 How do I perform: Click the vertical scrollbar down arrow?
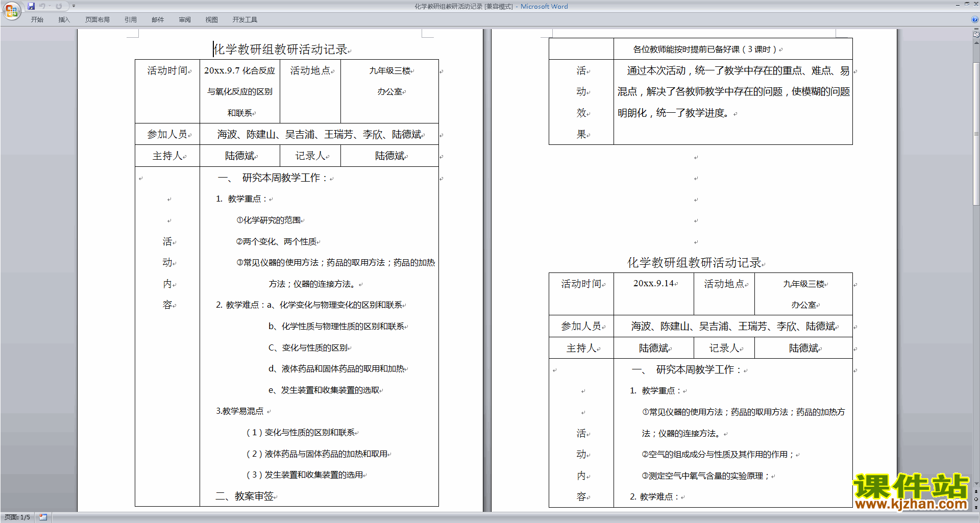click(x=976, y=483)
